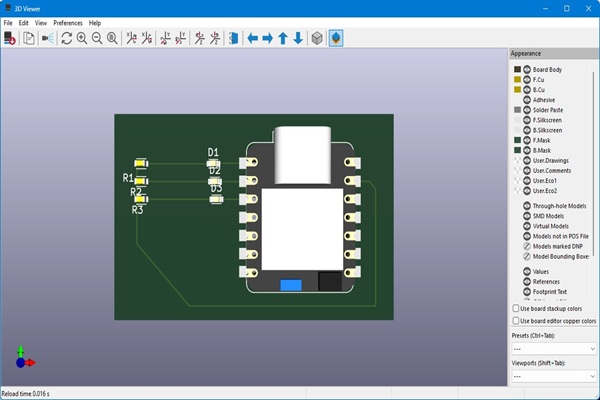Toggle Models not in POS File visibility

527,236
